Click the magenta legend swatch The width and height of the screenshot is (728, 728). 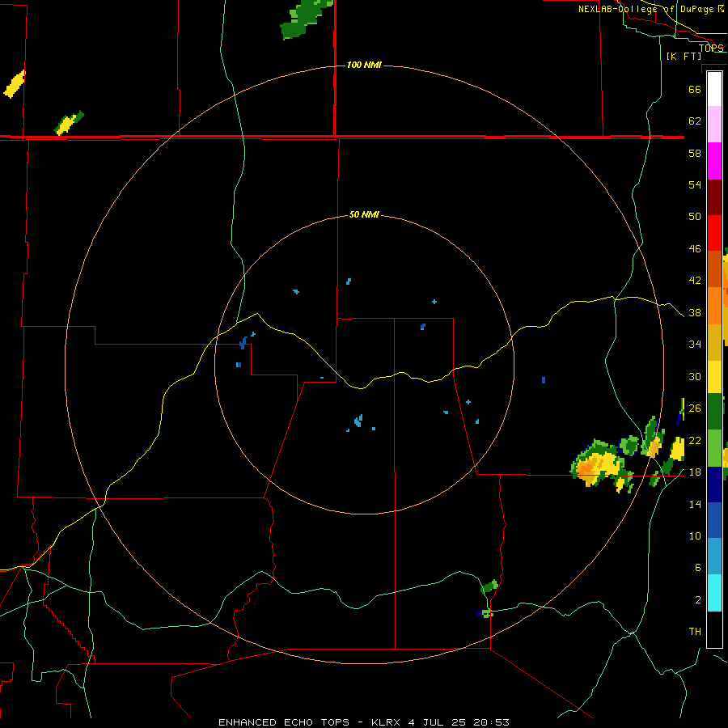pyautogui.click(x=714, y=161)
